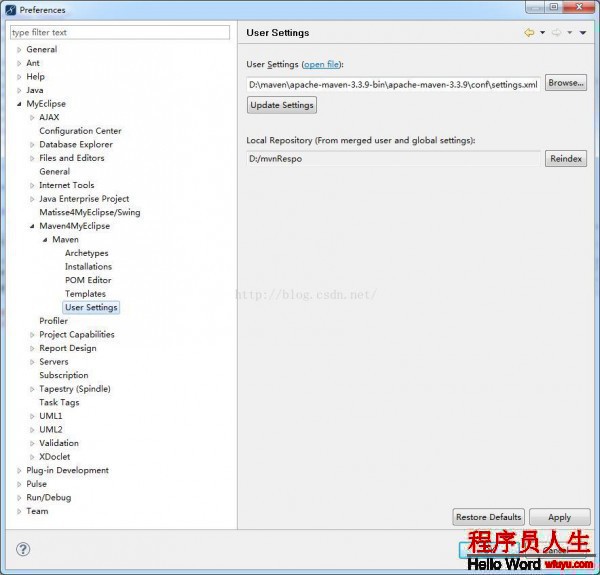Select Subscription tree item

pyautogui.click(x=64, y=375)
